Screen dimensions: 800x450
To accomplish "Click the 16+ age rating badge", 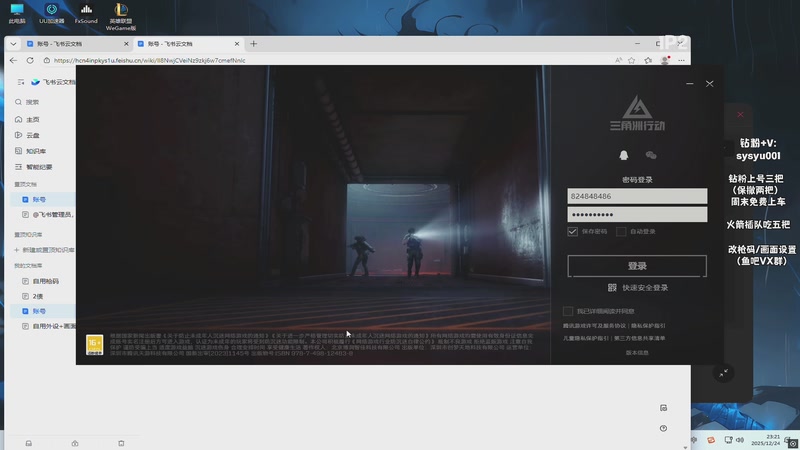I will click(94, 344).
